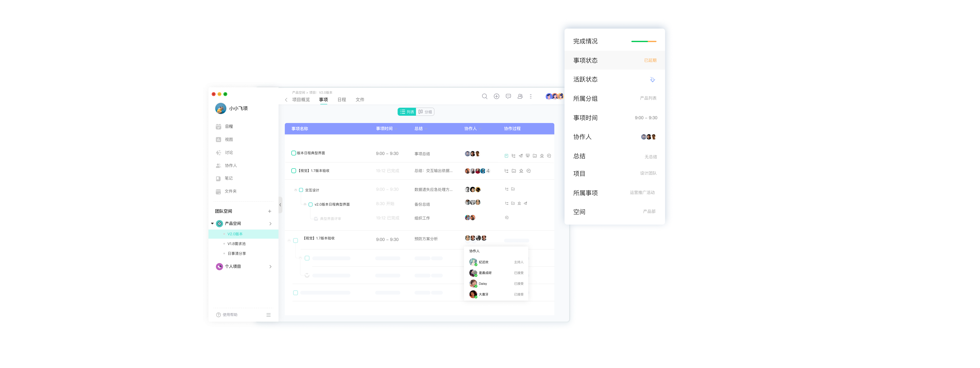Expand the 个人项目 chevron
The image size is (980, 368).
tap(271, 267)
